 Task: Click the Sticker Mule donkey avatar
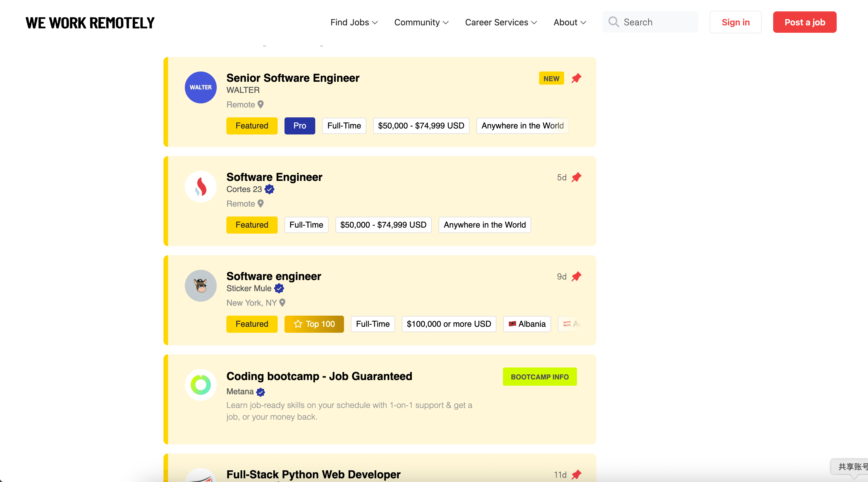pos(200,285)
